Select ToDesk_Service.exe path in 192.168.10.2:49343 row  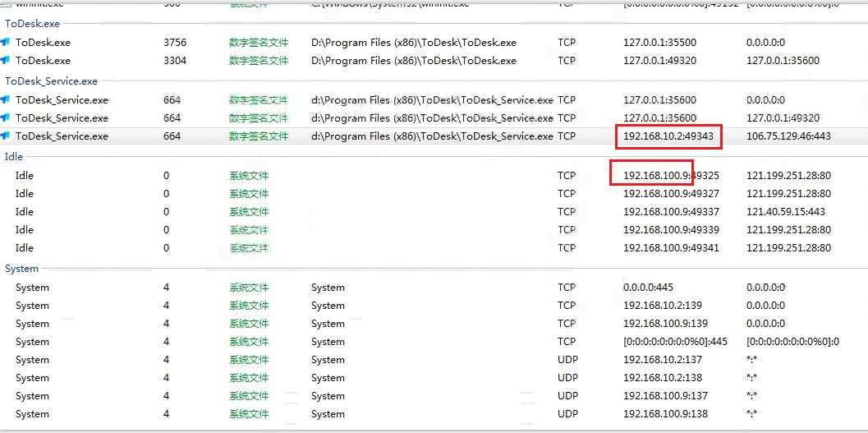(432, 136)
